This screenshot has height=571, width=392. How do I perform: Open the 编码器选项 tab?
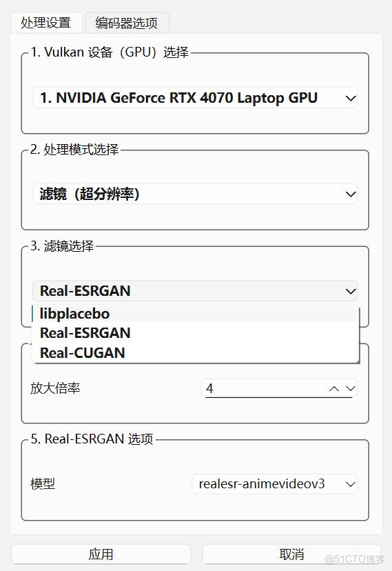point(127,23)
